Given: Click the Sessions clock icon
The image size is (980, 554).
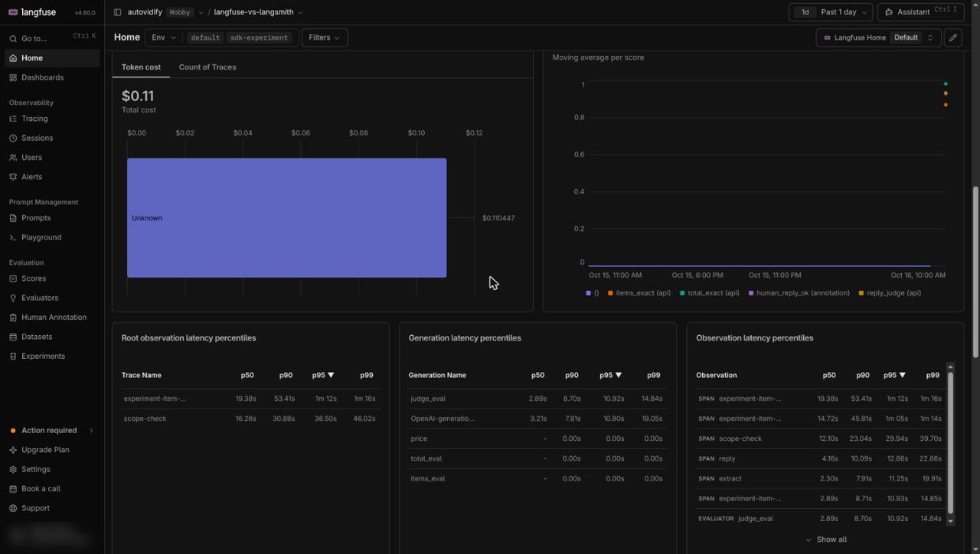Looking at the screenshot, I should [13, 138].
